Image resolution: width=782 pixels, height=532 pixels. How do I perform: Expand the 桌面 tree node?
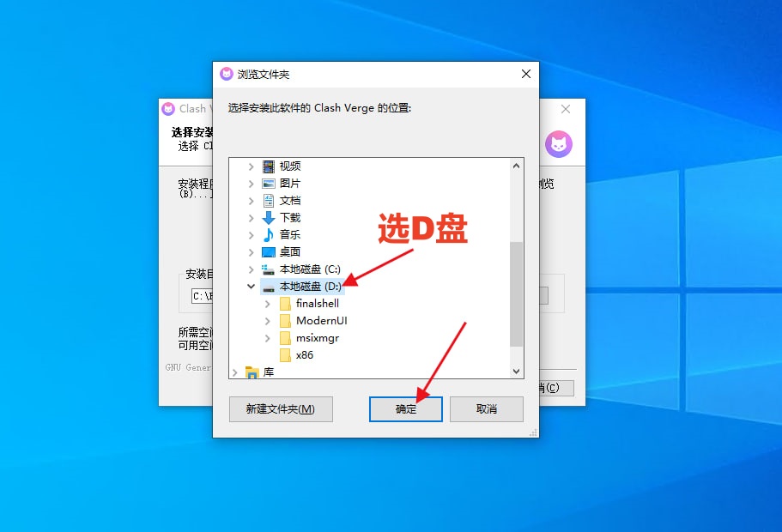[x=251, y=252]
